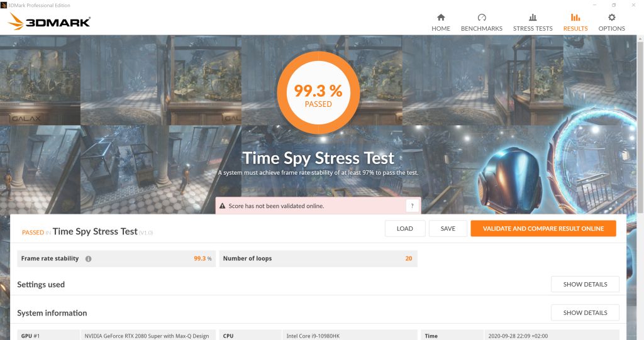Minimize the 3DMark window
The width and height of the screenshot is (644, 340).
pos(594,5)
